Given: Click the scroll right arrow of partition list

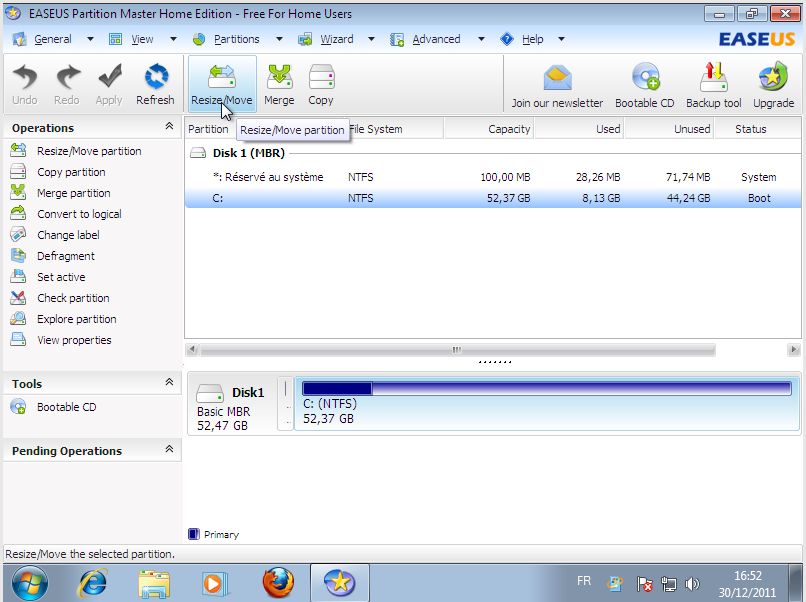Looking at the screenshot, I should coord(793,350).
